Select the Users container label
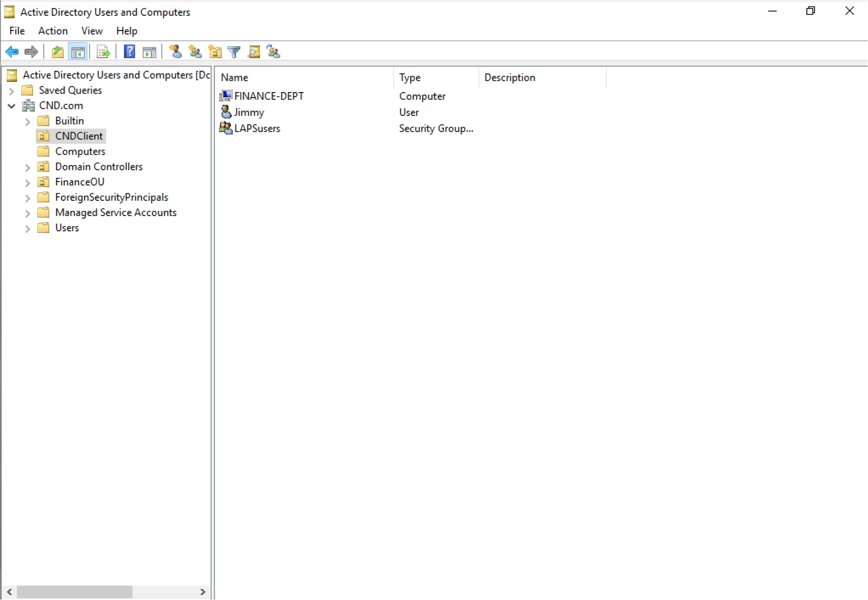 (67, 228)
